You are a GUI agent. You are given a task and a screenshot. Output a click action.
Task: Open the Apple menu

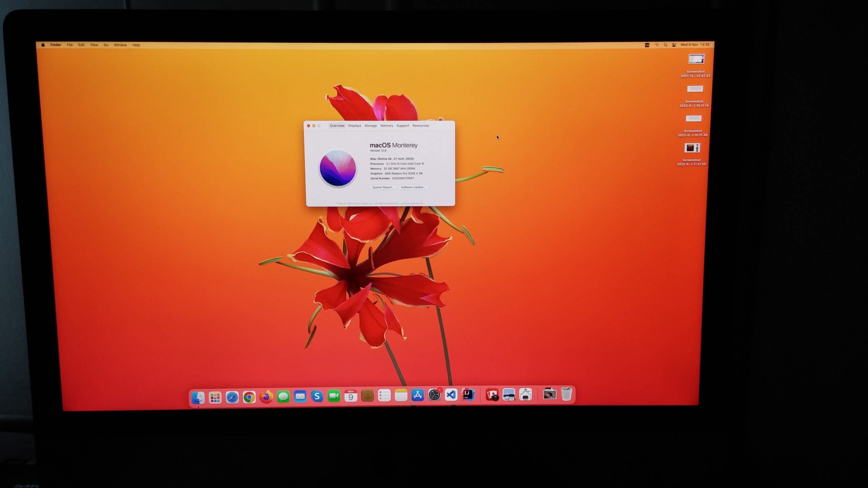pos(43,45)
